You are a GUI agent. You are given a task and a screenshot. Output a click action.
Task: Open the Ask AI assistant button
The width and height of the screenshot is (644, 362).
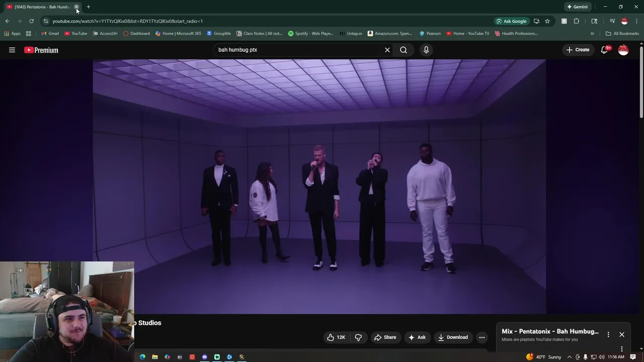pos(417,337)
